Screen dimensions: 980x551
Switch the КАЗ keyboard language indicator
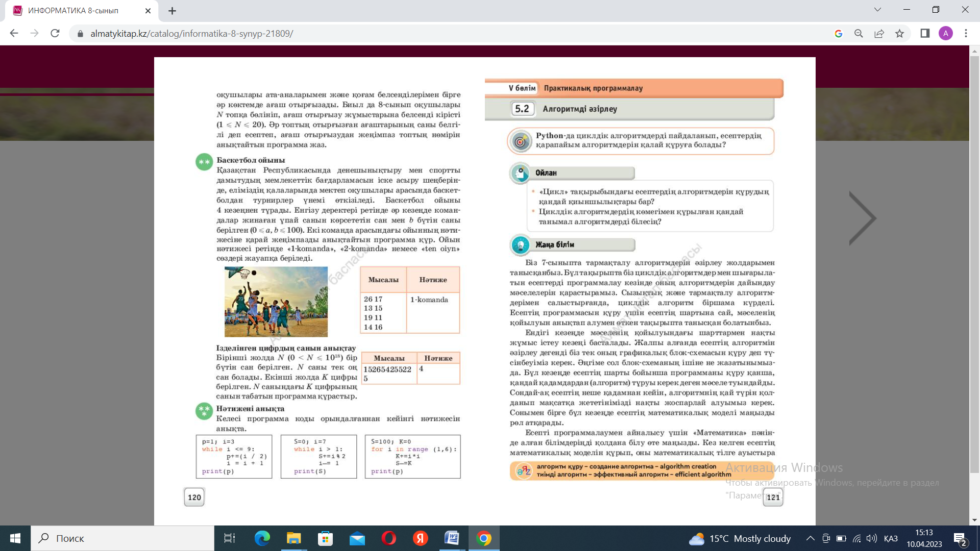pos(891,538)
